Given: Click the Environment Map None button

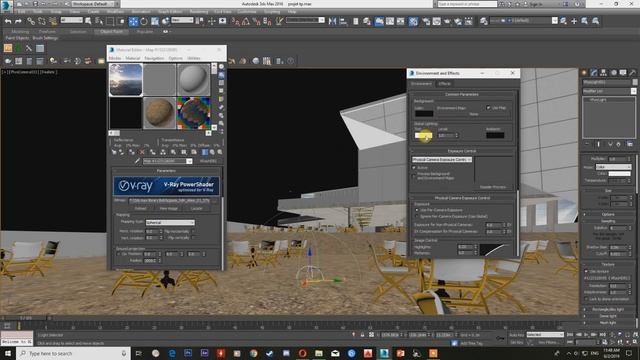Looking at the screenshot, I should click(x=473, y=114).
